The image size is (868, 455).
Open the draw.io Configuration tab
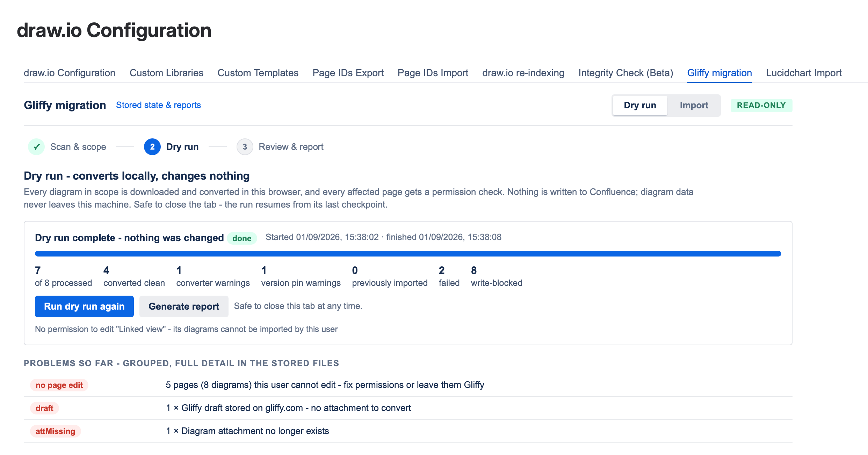[70, 73]
